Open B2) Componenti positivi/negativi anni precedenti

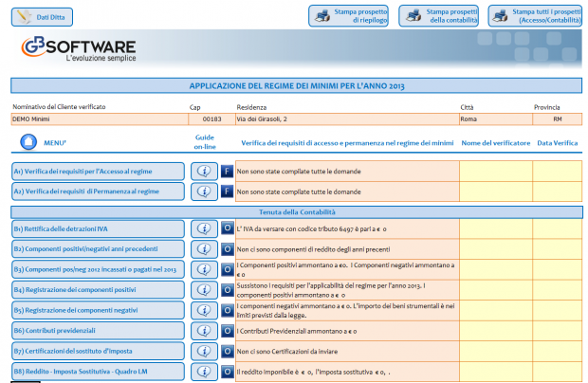tap(98, 249)
